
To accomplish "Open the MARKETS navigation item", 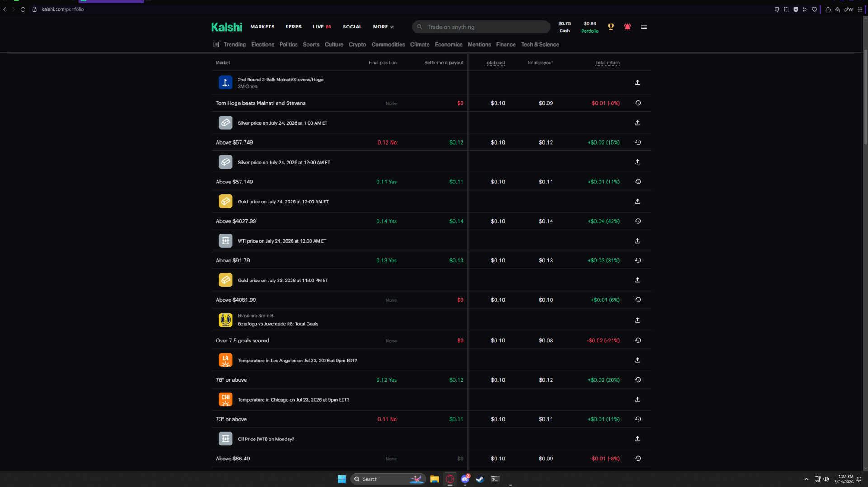I will (262, 27).
